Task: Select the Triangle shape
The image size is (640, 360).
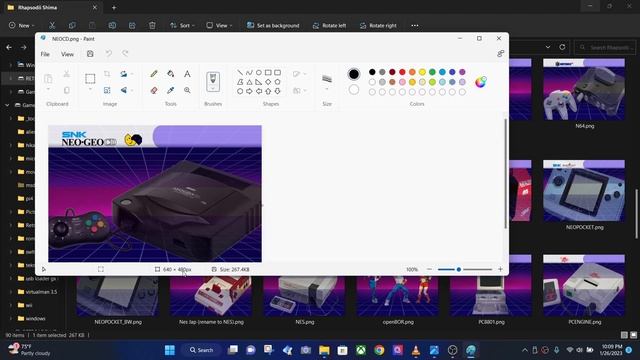Action: point(249,82)
